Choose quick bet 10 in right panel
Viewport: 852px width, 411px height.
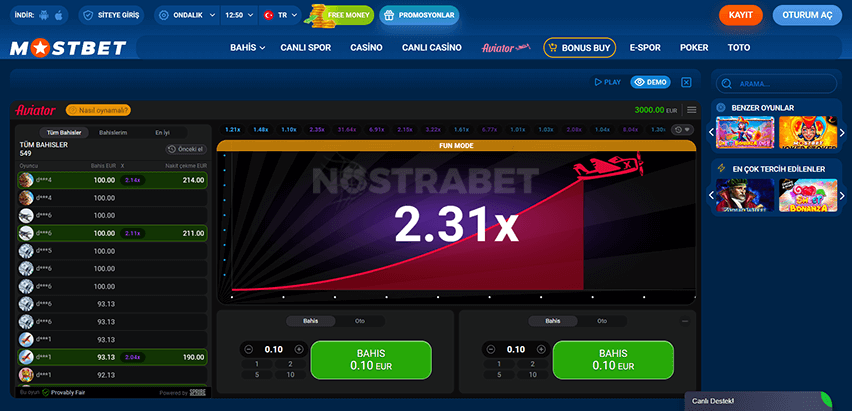[x=533, y=375]
